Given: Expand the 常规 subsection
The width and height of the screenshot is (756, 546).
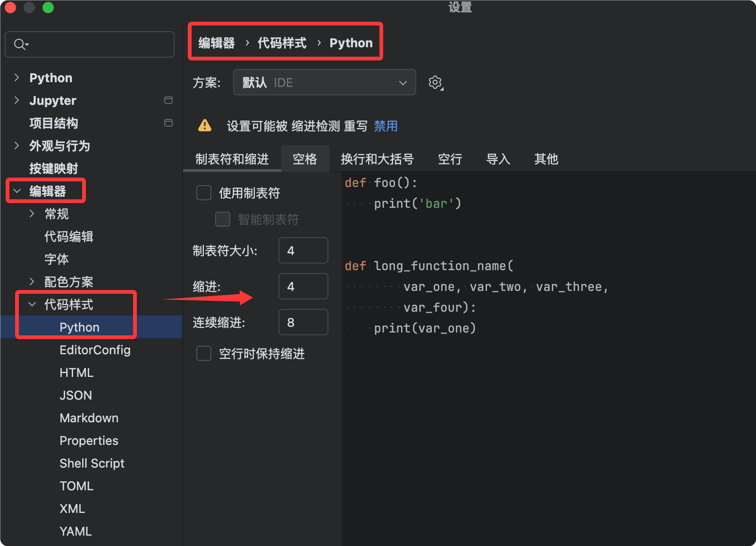Looking at the screenshot, I should click(x=32, y=213).
